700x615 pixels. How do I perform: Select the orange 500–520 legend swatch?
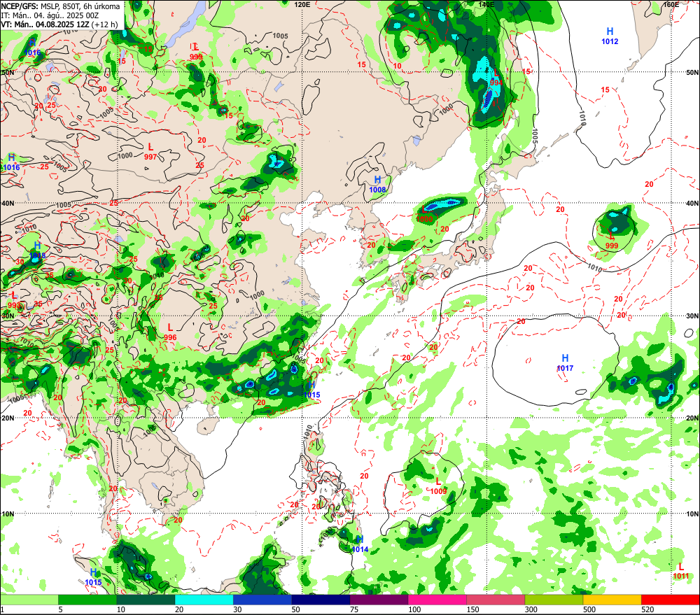tap(612, 600)
